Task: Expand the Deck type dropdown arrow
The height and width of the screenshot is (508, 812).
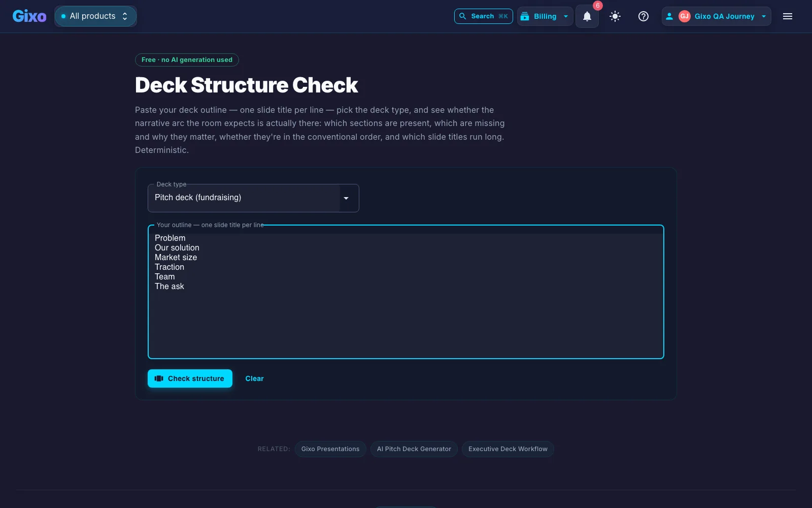Action: (346, 198)
